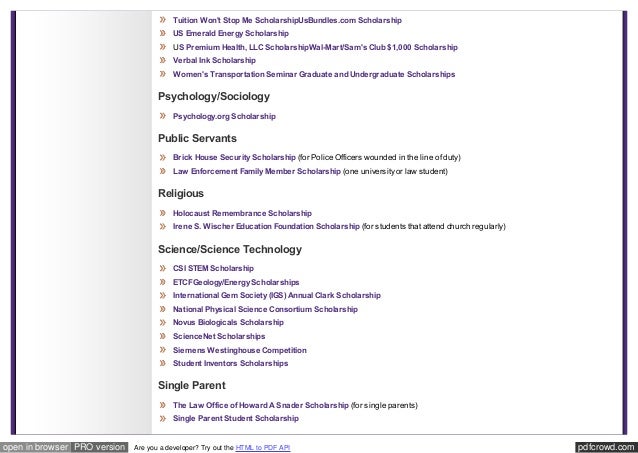Open the HTML to PDF API link
Image resolution: width=638 pixels, height=453 pixels.
[263, 448]
